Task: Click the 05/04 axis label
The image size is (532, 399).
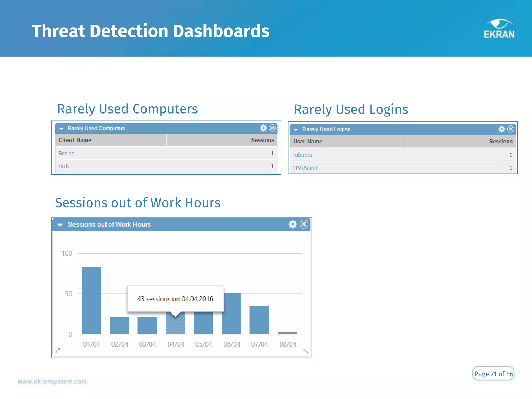Action: (x=203, y=344)
